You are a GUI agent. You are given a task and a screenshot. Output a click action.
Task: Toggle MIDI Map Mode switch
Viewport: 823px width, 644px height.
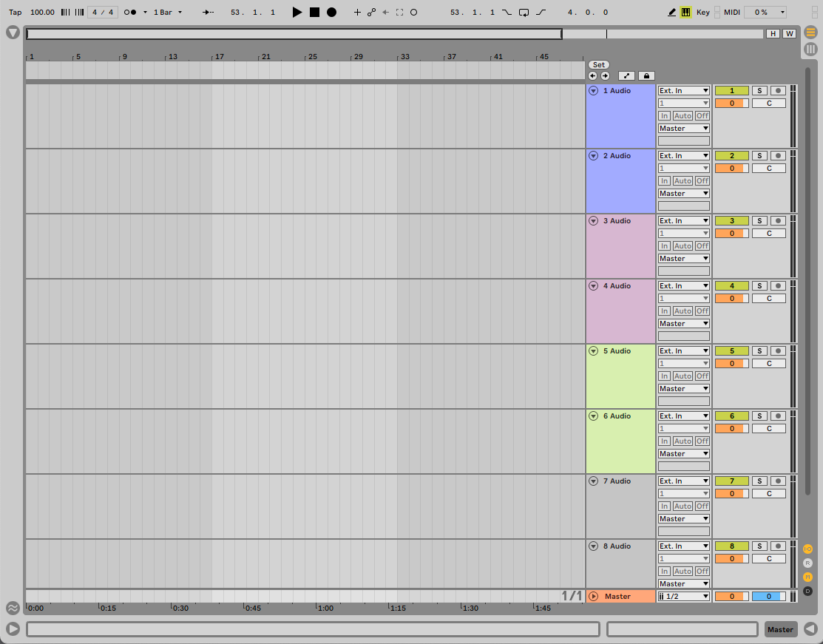tap(731, 12)
